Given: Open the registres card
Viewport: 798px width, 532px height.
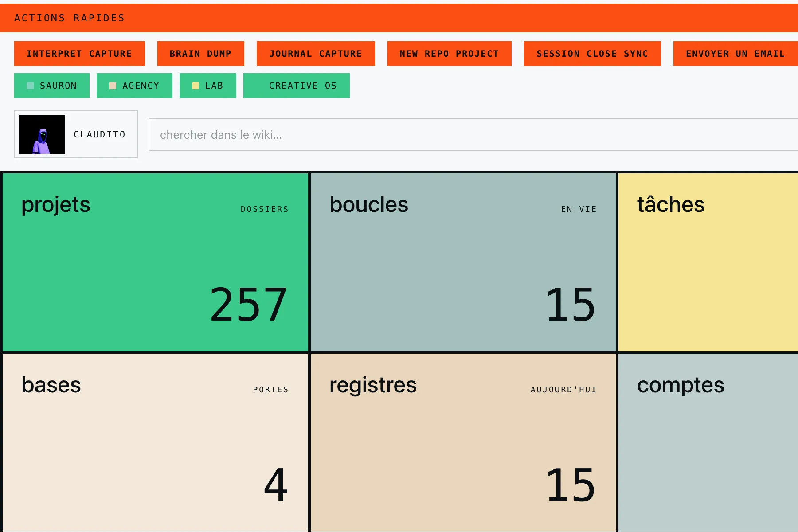Looking at the screenshot, I should [463, 442].
